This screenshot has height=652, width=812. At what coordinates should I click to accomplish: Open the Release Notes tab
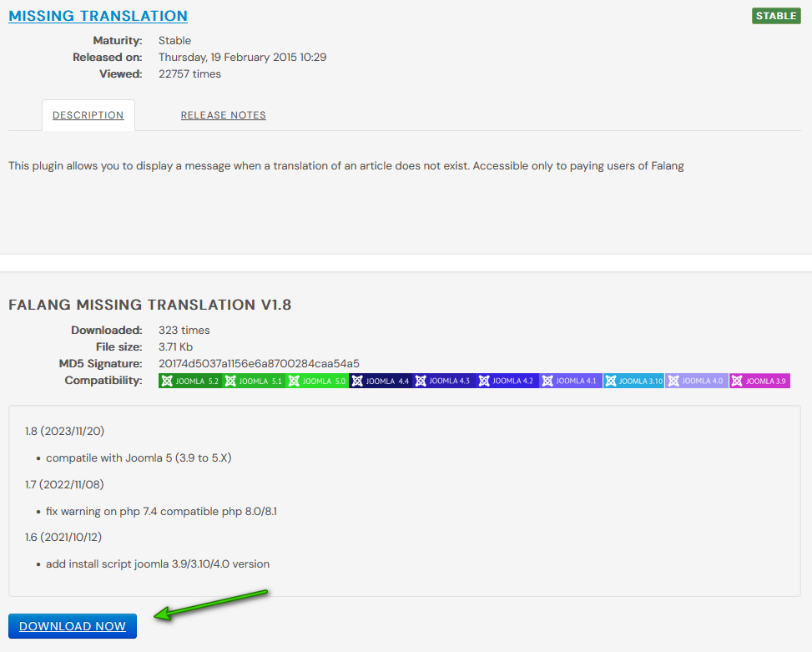coord(223,115)
